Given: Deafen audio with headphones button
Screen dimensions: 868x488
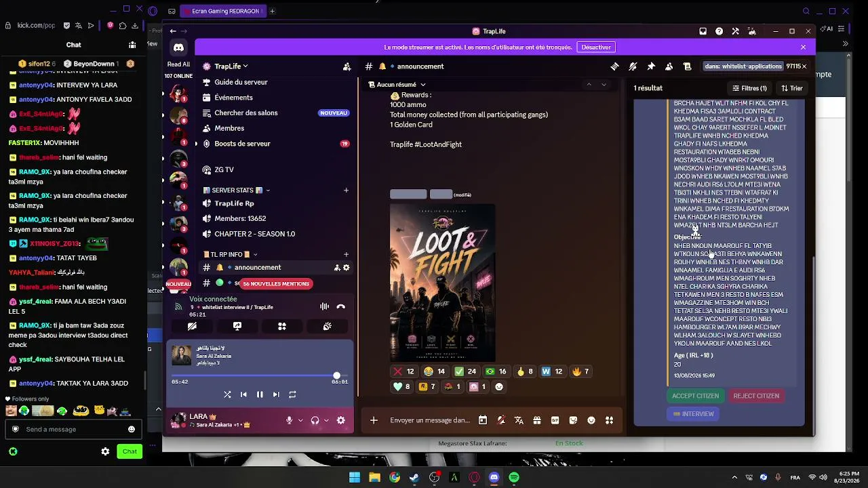Looking at the screenshot, I should pos(315,420).
